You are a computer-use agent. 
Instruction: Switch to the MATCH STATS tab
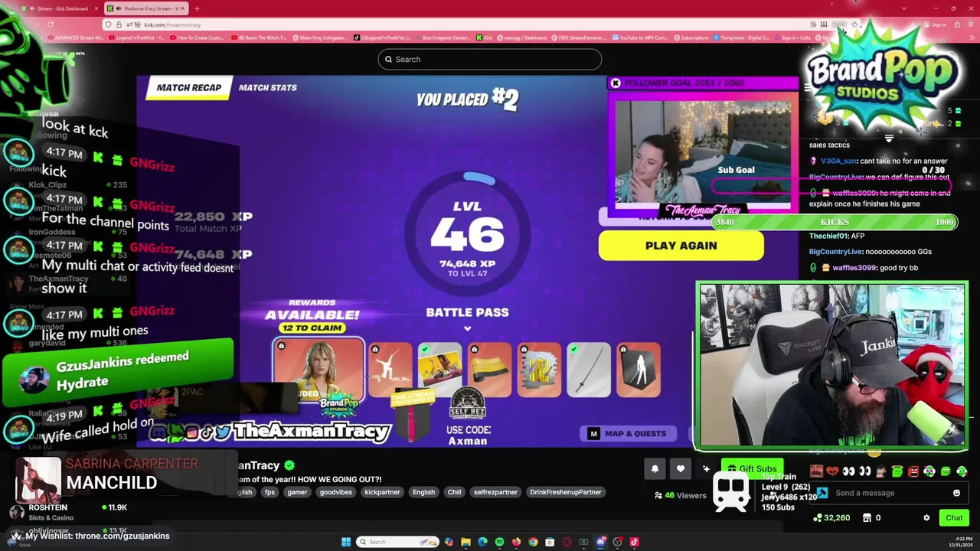[x=268, y=87]
